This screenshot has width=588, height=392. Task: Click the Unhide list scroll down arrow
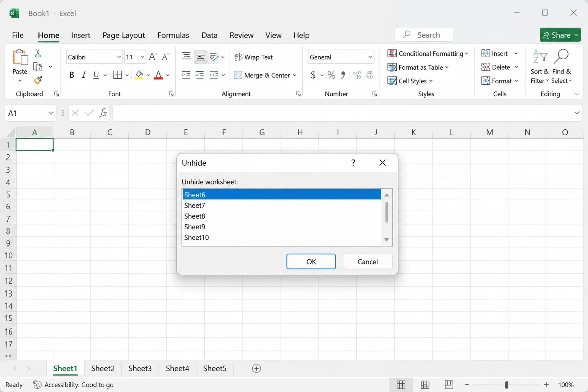[x=387, y=240]
